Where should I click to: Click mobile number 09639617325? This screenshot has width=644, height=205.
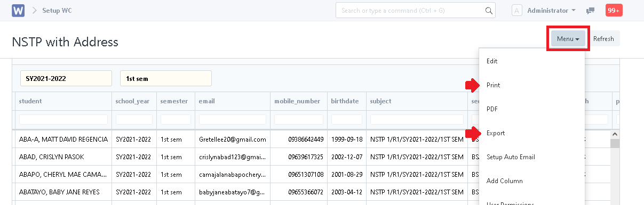(x=305, y=157)
